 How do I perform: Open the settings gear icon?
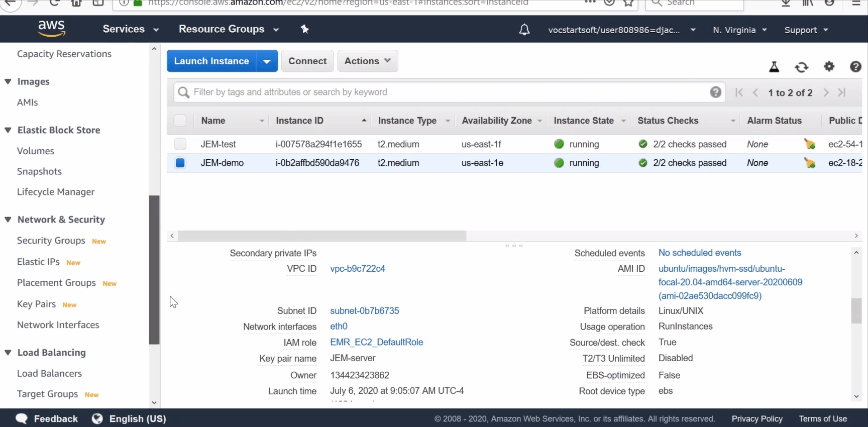click(x=829, y=66)
